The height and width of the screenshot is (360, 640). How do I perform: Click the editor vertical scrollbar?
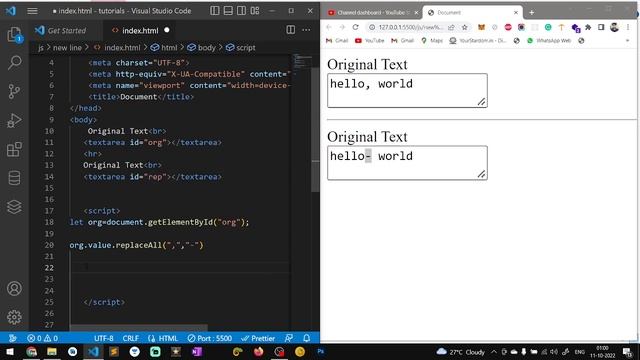315,130
